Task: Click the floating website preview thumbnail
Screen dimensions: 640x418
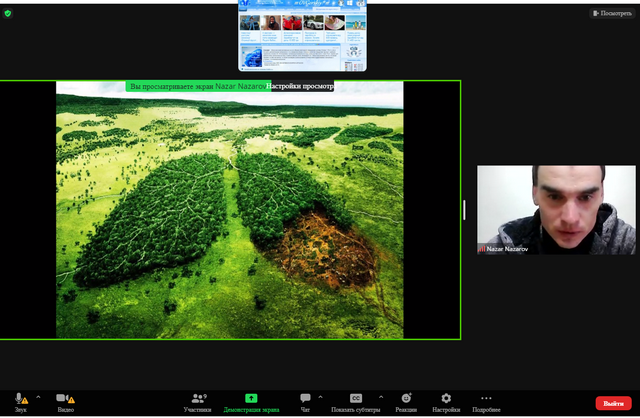Action: tap(302, 36)
